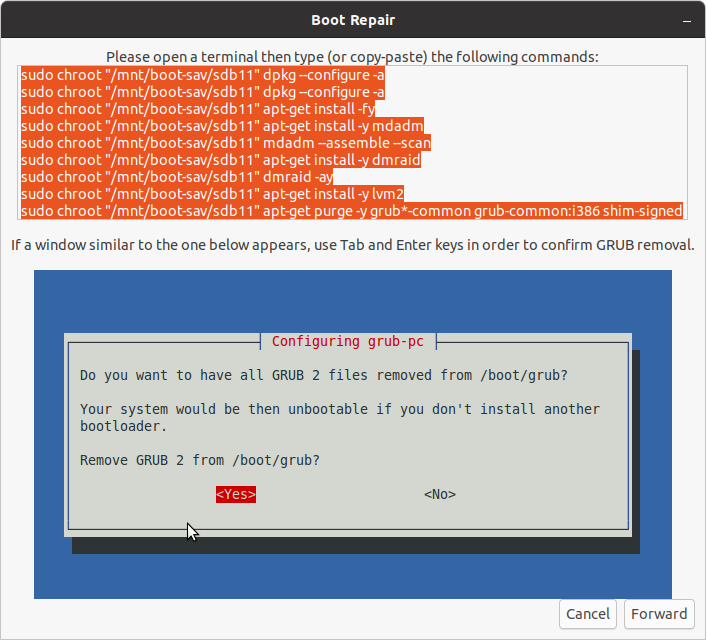Click the "apt-get purge" grub command line

351,212
